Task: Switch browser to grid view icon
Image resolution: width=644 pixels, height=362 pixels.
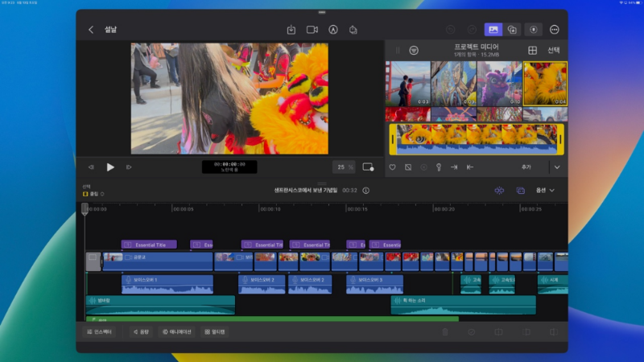Action: (x=533, y=50)
